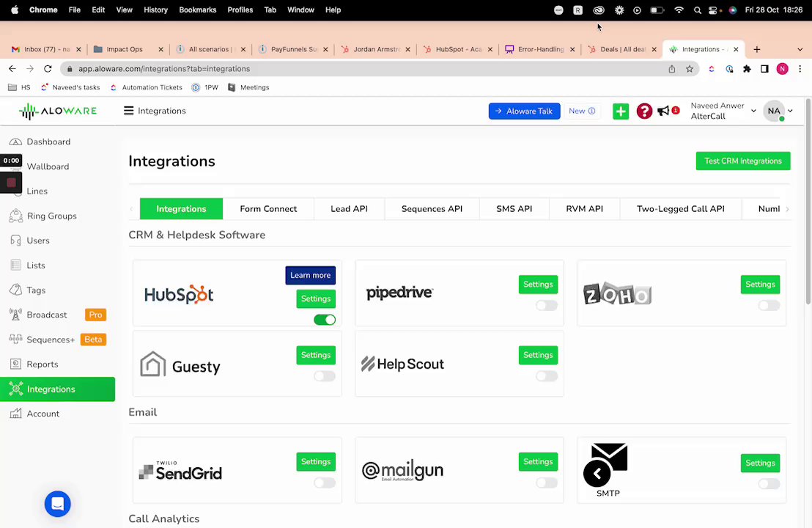812x528 pixels.
Task: Open the red help question-mark icon
Action: pyautogui.click(x=644, y=111)
